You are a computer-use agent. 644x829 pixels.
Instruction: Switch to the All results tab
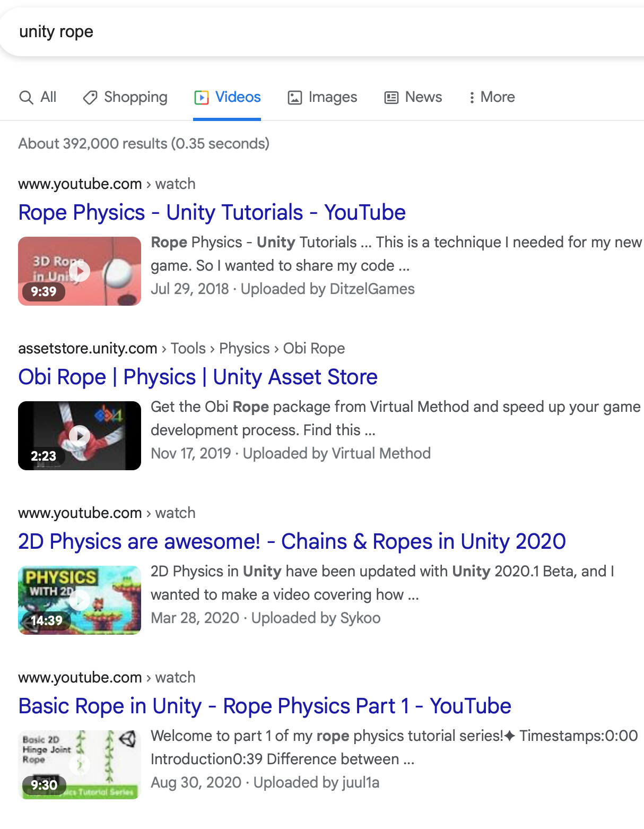38,97
